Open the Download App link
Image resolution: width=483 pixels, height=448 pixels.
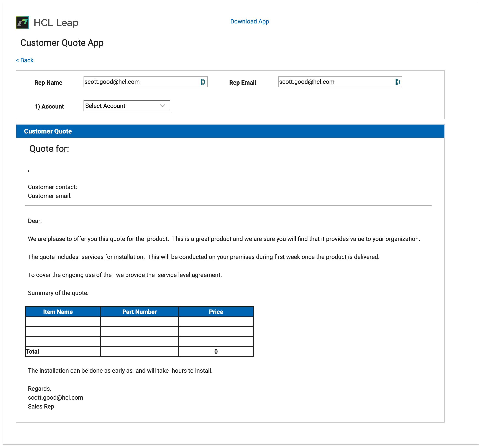click(250, 21)
